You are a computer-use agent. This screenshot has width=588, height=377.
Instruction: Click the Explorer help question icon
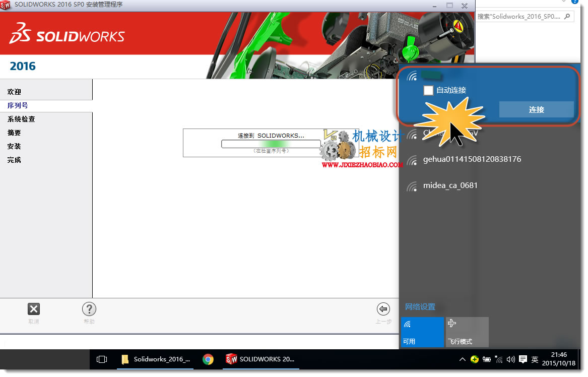point(575,2)
